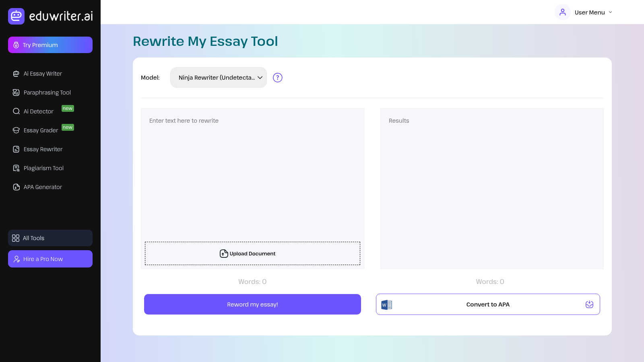Click the Word document icon
The width and height of the screenshot is (644, 362).
tap(387, 305)
